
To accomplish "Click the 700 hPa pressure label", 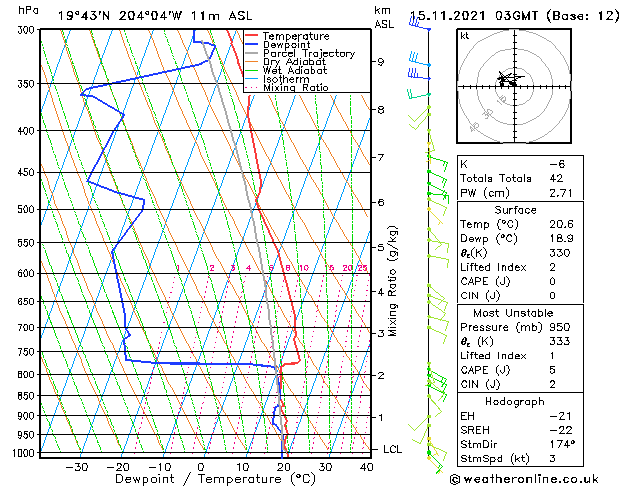I will (28, 328).
